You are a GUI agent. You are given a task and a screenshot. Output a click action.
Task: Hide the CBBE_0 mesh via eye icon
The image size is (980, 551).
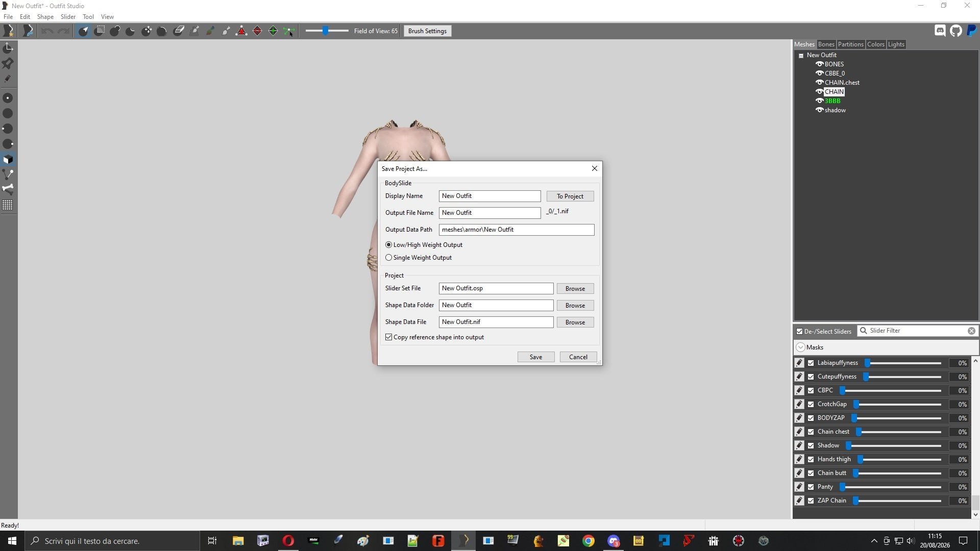(x=819, y=73)
